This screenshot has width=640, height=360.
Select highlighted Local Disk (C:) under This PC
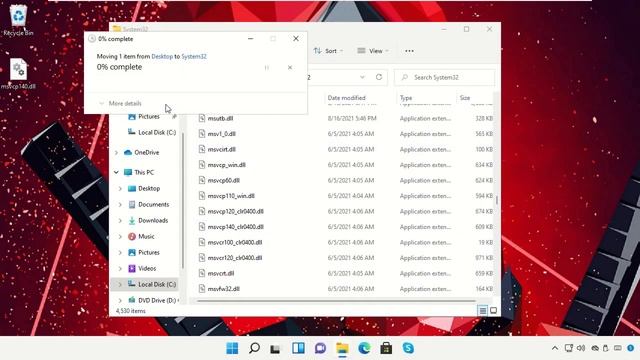(157, 284)
